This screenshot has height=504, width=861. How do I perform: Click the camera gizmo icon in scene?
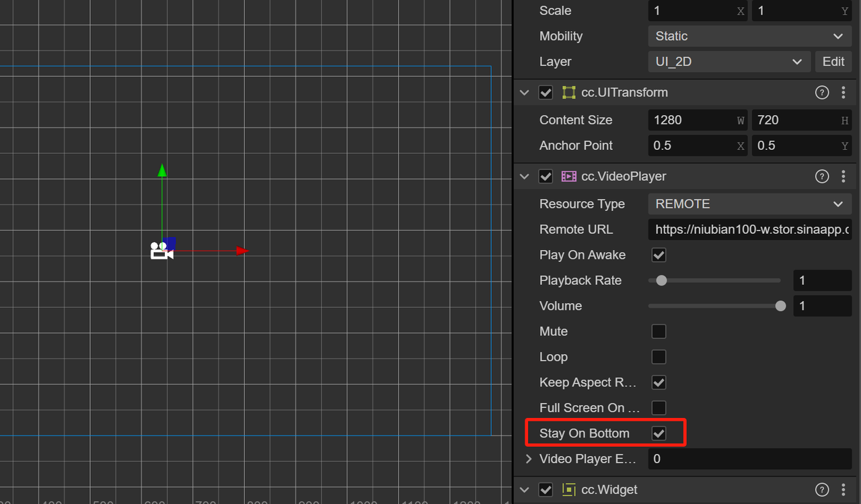pyautogui.click(x=161, y=251)
